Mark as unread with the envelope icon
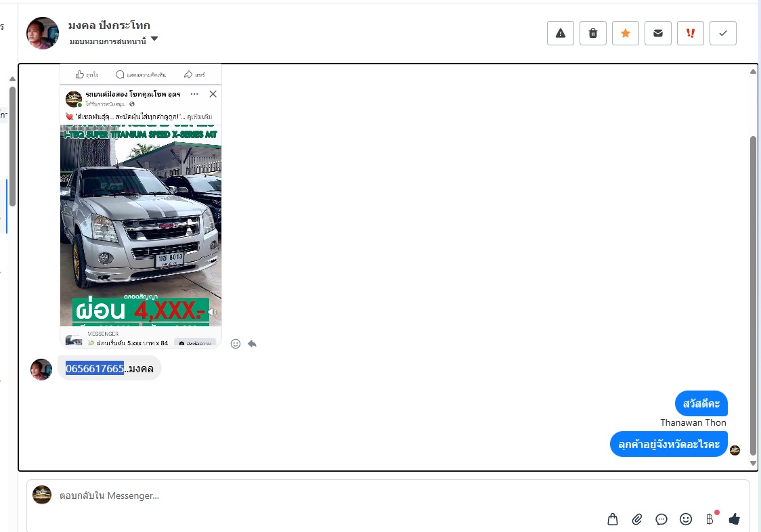This screenshot has height=532, width=761. pos(658,33)
